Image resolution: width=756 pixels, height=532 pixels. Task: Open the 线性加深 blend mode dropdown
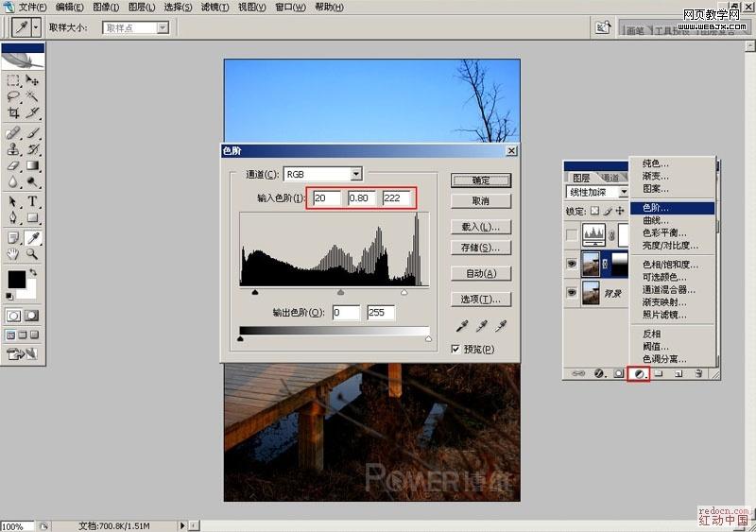tap(624, 192)
